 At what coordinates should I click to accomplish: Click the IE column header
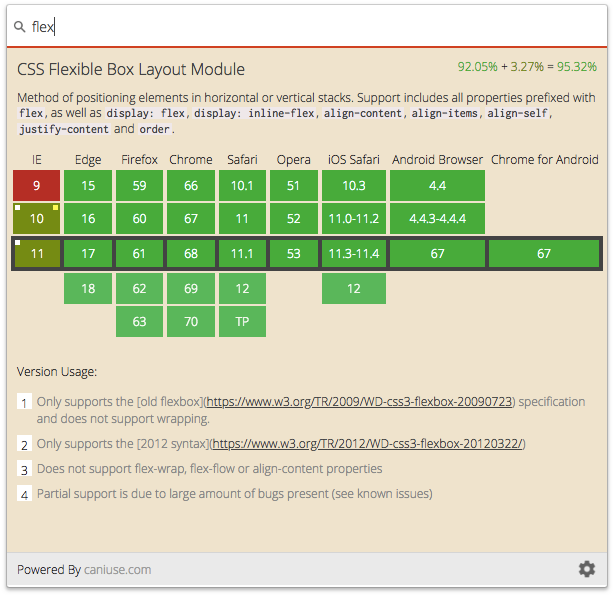[x=36, y=159]
